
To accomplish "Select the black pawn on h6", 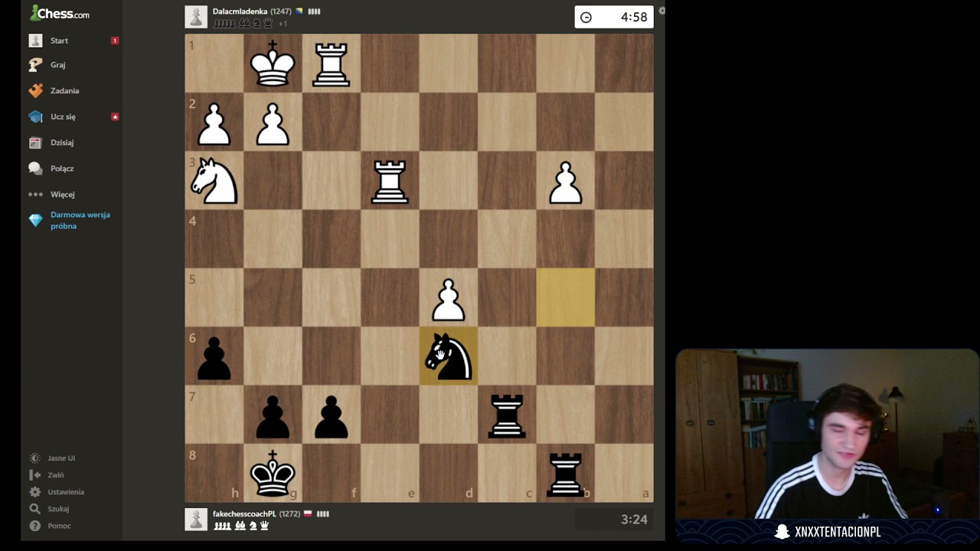I will point(214,357).
